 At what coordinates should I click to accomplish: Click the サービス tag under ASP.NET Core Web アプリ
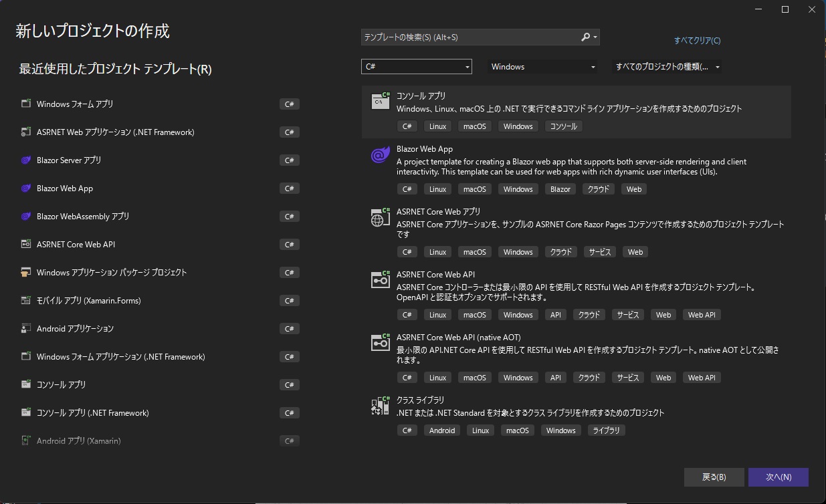[x=600, y=252]
